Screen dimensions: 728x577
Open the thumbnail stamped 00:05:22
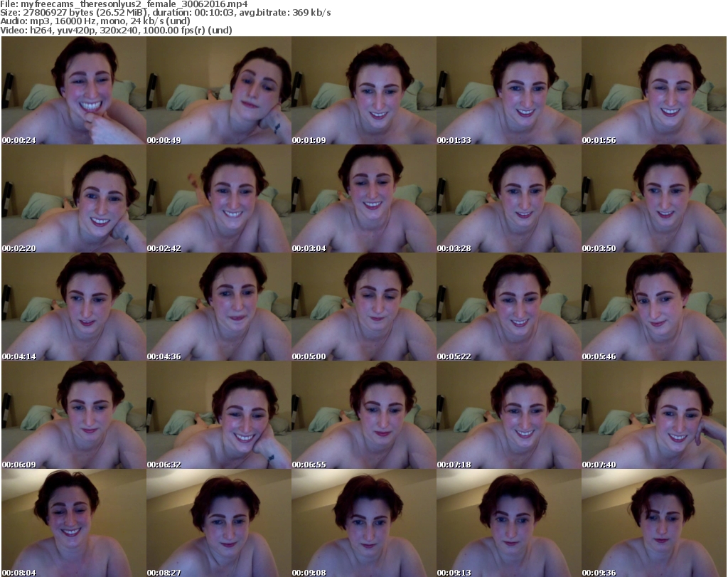click(509, 307)
